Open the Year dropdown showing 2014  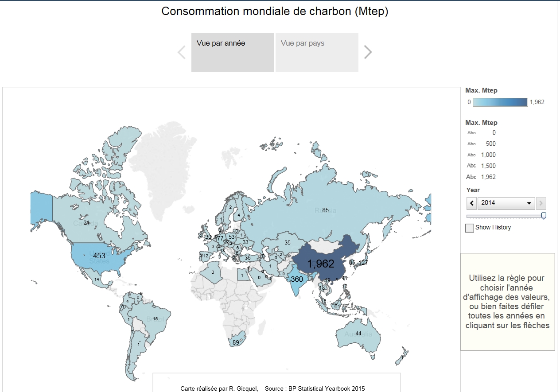(x=506, y=203)
